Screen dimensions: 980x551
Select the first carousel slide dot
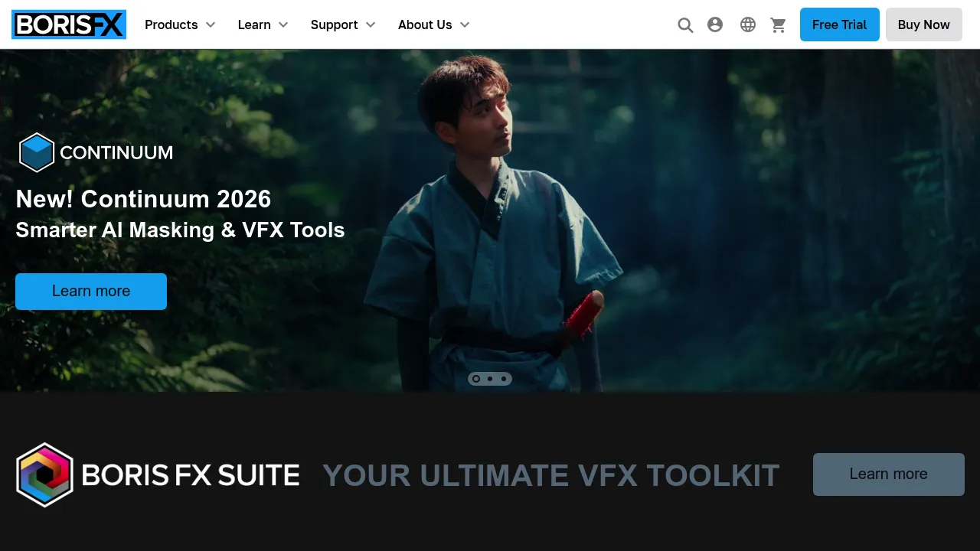476,379
